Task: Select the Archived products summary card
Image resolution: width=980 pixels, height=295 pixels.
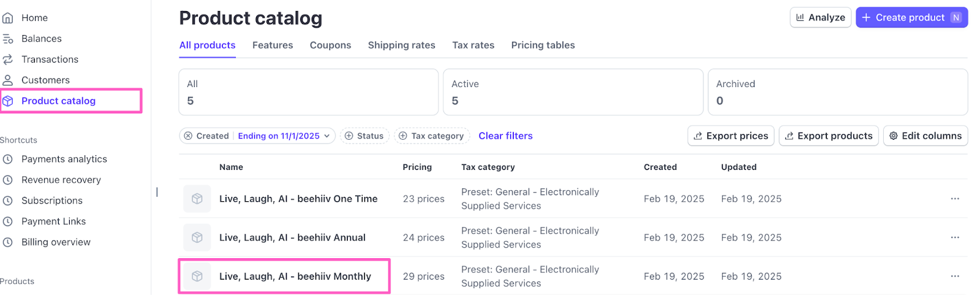Action: pyautogui.click(x=837, y=92)
